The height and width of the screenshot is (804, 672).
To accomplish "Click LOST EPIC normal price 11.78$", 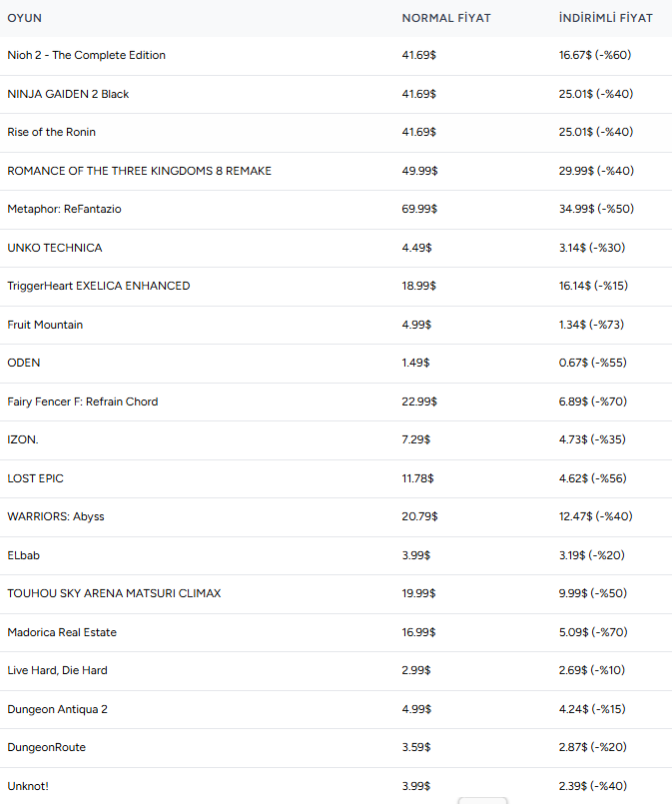I will 417,478.
